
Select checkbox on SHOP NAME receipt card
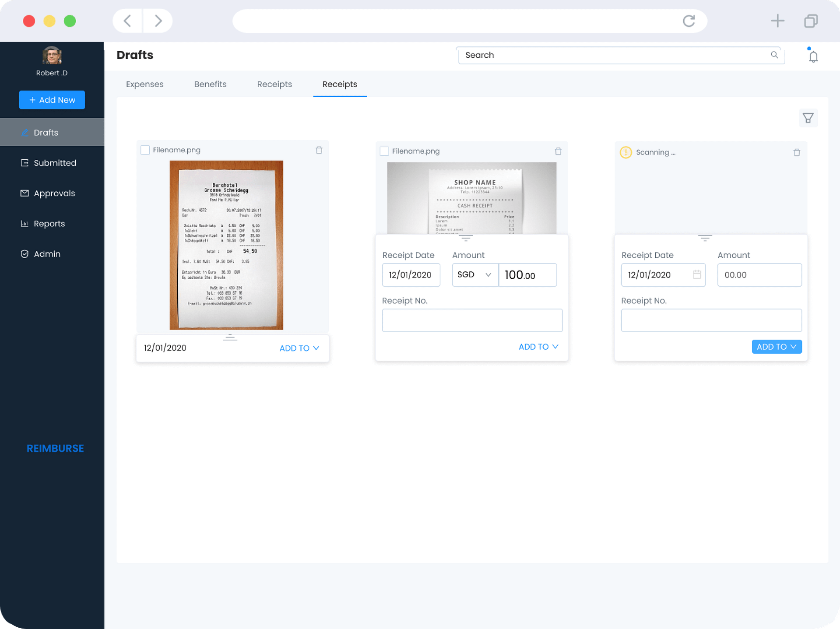[384, 151]
